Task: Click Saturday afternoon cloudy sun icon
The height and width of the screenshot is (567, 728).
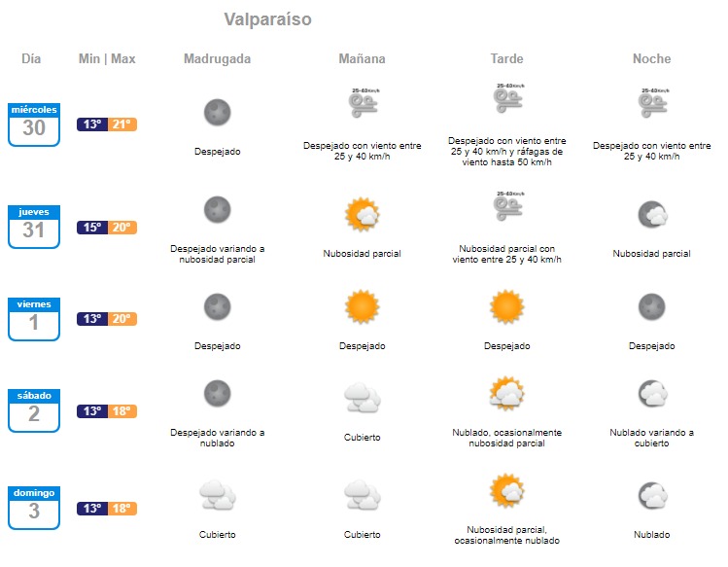Action: [x=506, y=394]
